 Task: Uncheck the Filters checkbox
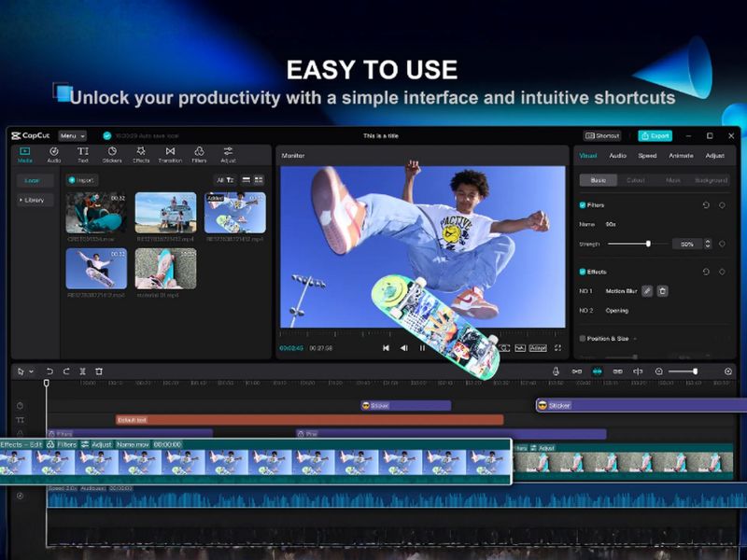pos(582,205)
